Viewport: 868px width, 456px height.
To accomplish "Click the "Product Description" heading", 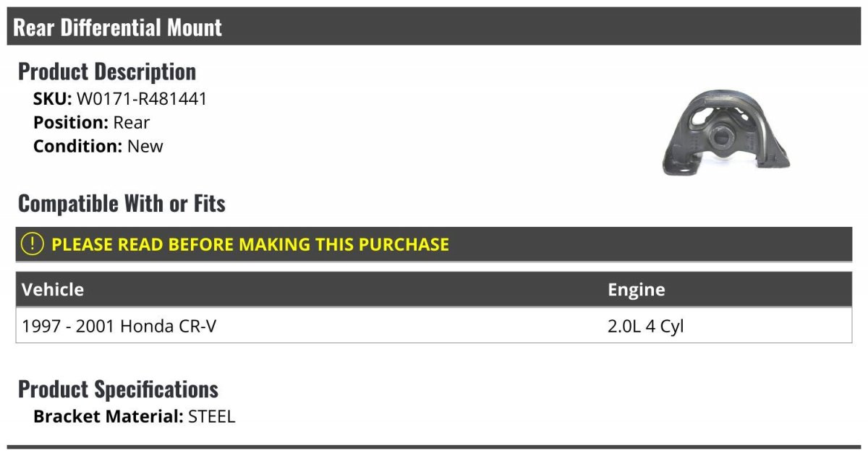I will point(107,72).
